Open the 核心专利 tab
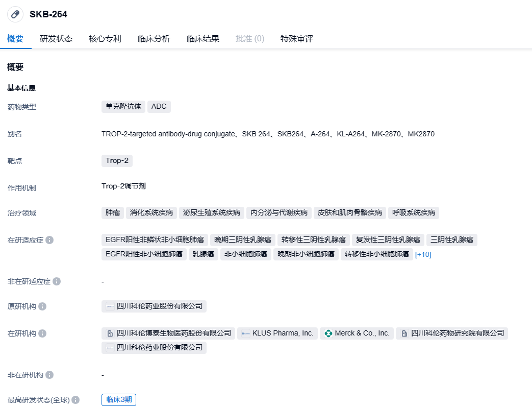532x407 pixels. click(x=105, y=39)
